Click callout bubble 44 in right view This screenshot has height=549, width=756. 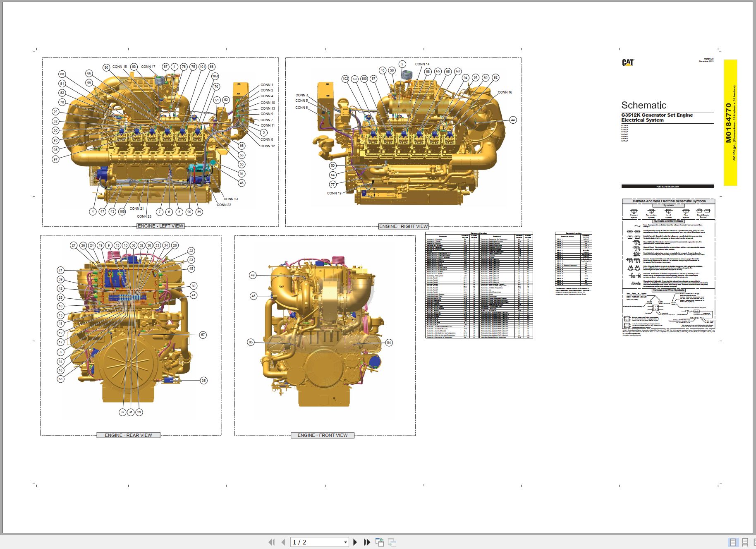pyautogui.click(x=513, y=120)
